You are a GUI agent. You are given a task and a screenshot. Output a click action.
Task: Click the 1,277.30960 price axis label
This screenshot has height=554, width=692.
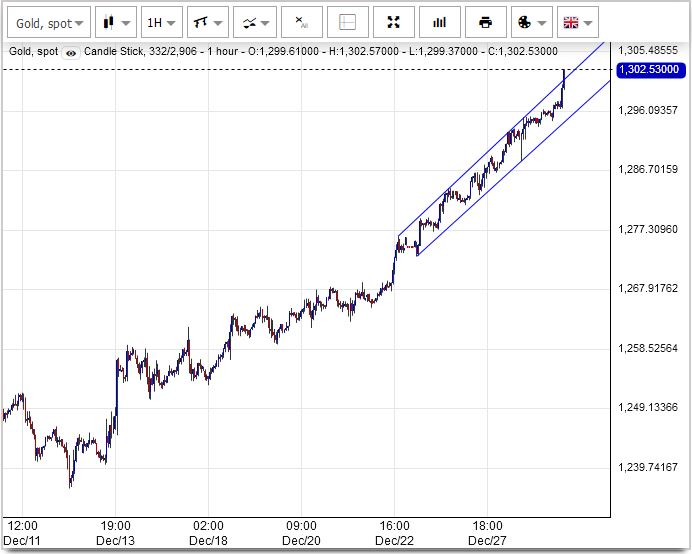tap(650, 229)
